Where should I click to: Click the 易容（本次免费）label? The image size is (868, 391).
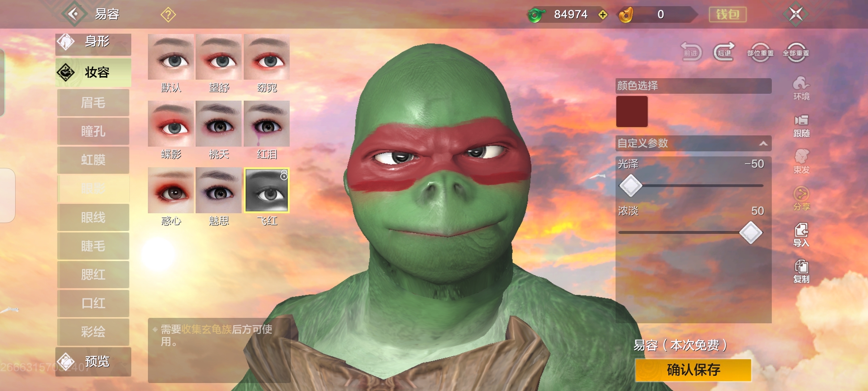pyautogui.click(x=680, y=345)
